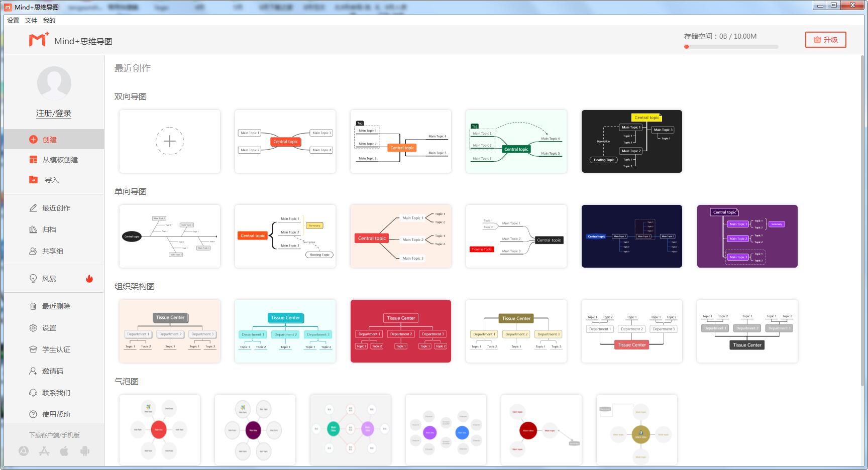Viewport: 868px width, 470px height.
Task: Click the App Store download icon
Action: point(44,451)
